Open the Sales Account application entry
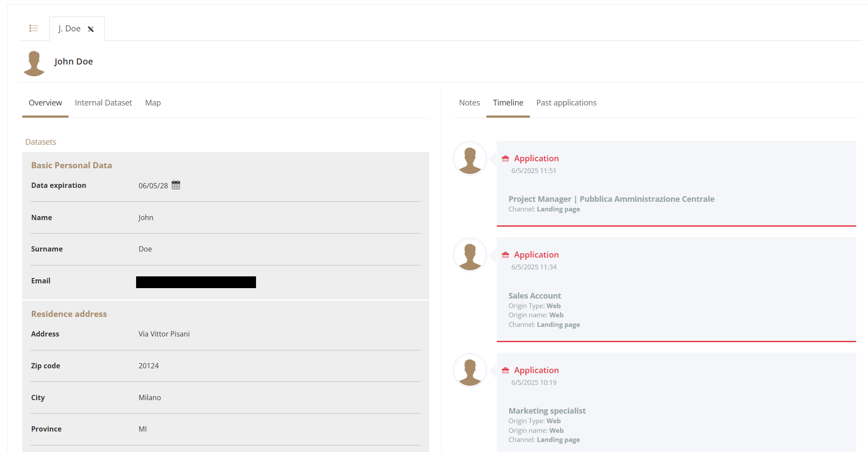Image resolution: width=868 pixels, height=452 pixels. pyautogui.click(x=534, y=296)
